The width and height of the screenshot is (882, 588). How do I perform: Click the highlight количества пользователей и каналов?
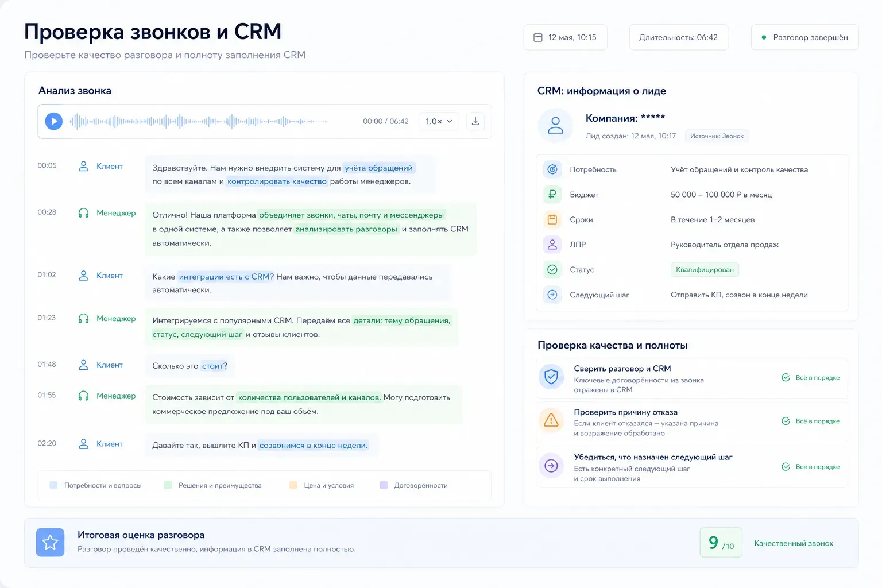(x=309, y=397)
